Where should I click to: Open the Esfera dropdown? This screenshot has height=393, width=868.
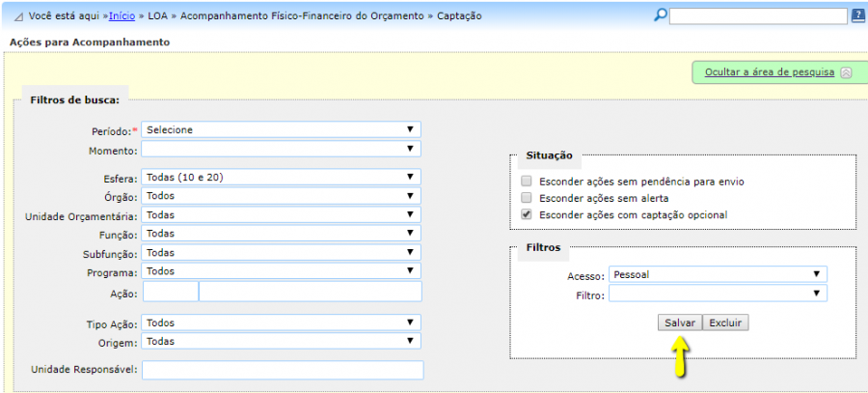coord(282,177)
